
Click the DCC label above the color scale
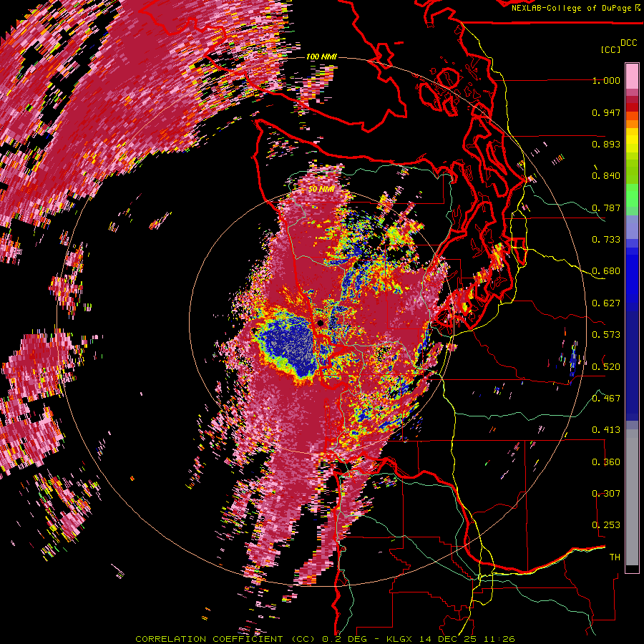coord(628,43)
